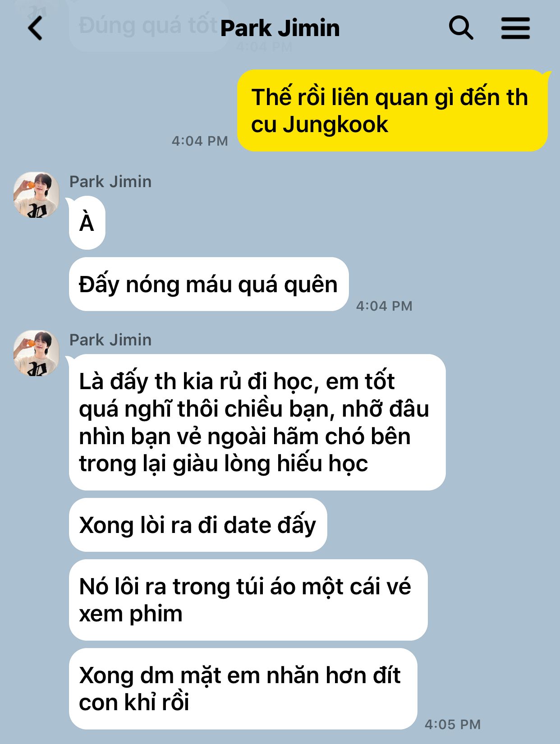Select the yellow message about Jungkook
The image size is (560, 744).
(392, 110)
